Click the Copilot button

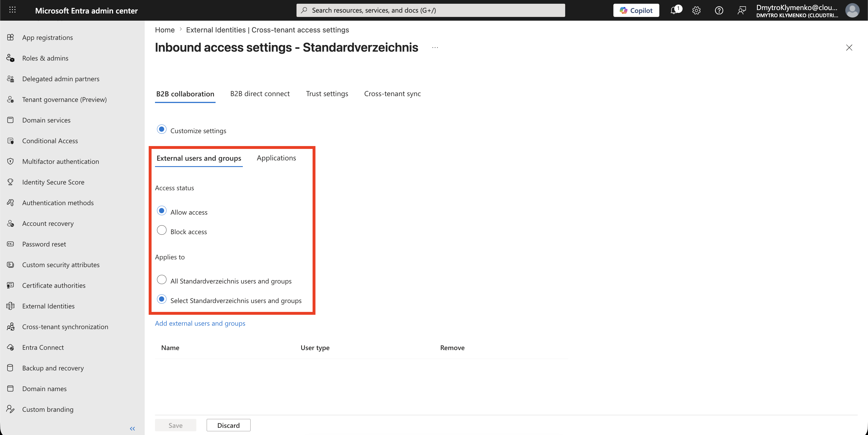click(636, 10)
